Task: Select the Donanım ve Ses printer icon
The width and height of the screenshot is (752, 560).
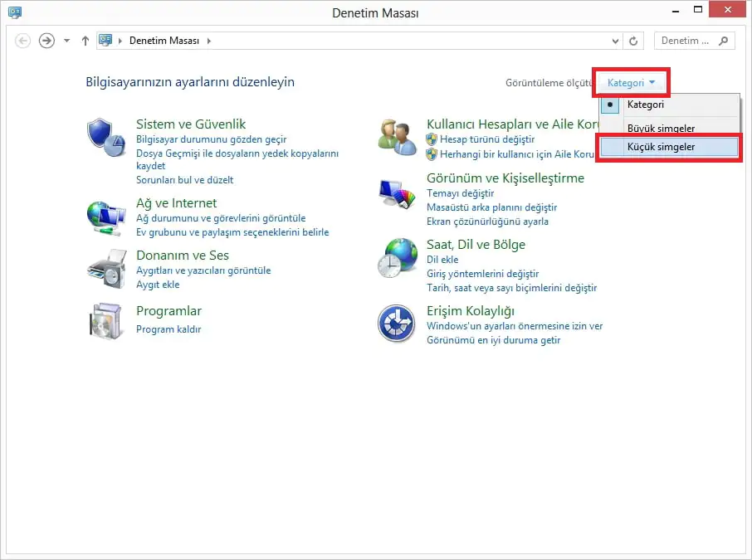Action: tap(106, 267)
